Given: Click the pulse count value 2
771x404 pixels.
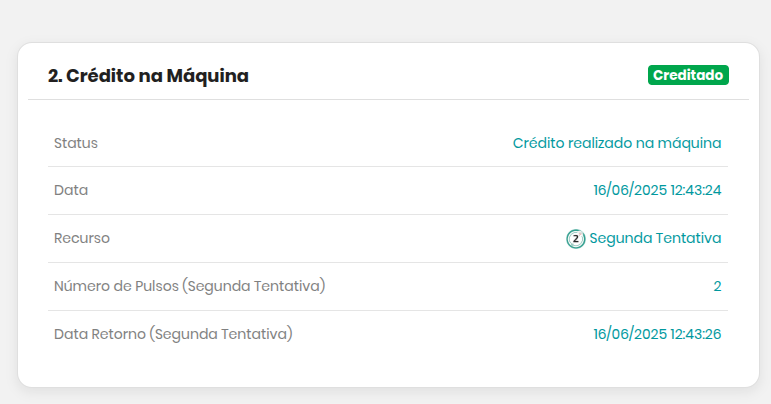Looking at the screenshot, I should point(717,286).
